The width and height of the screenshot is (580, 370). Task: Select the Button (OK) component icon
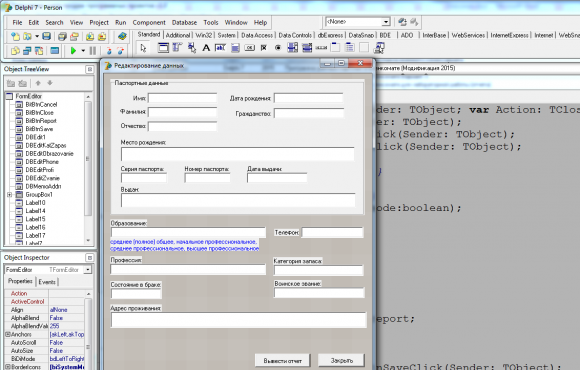pyautogui.click(x=250, y=48)
